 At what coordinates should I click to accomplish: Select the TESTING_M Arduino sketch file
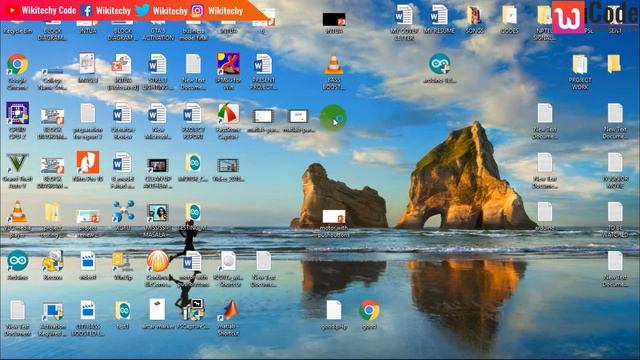coord(193,212)
